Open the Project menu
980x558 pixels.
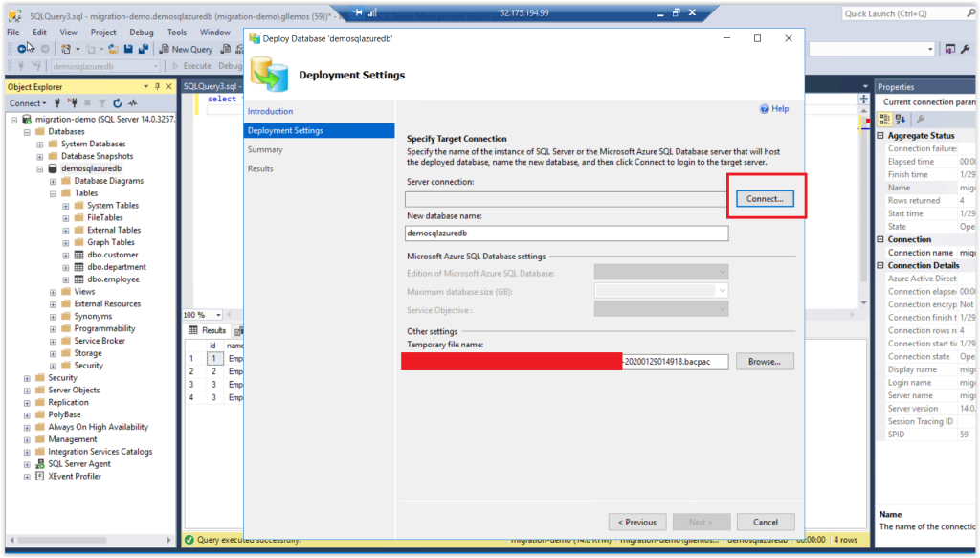point(103,32)
